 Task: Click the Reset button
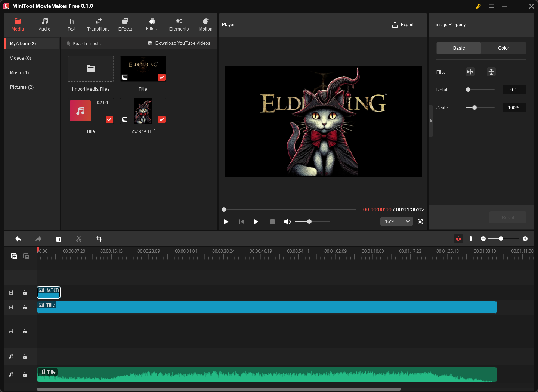pos(508,217)
